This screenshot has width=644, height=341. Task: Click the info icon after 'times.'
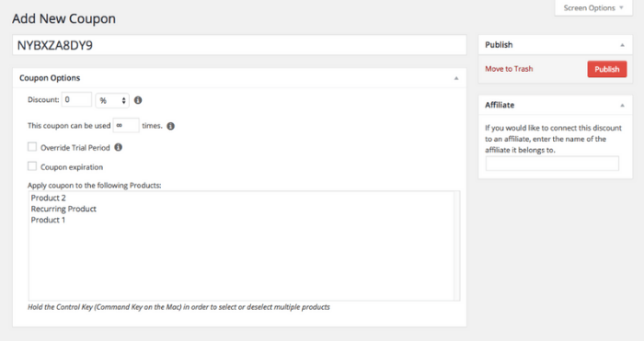pos(170,126)
